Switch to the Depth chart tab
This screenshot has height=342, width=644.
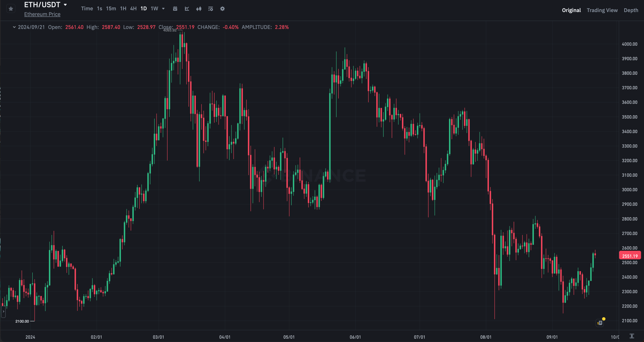(x=631, y=10)
